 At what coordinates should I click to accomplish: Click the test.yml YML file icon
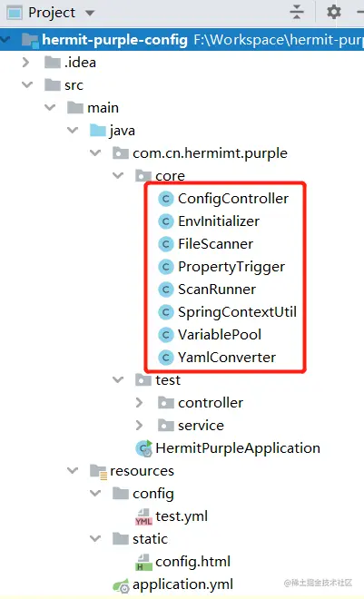point(143,517)
